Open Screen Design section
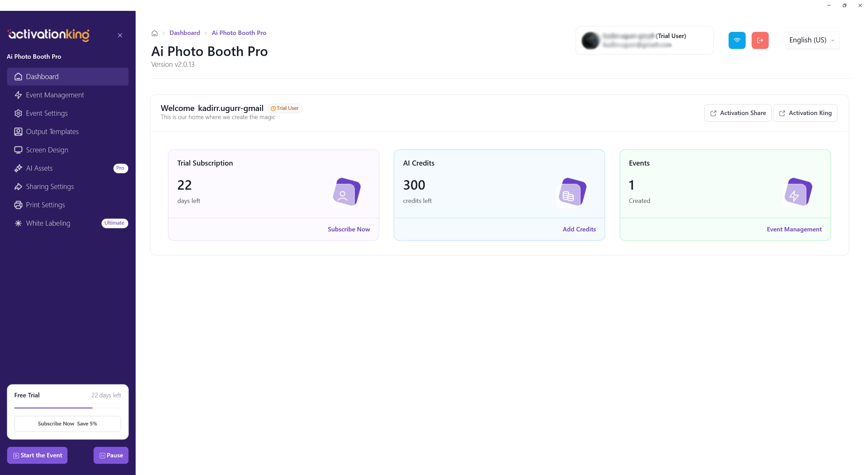 tap(47, 150)
